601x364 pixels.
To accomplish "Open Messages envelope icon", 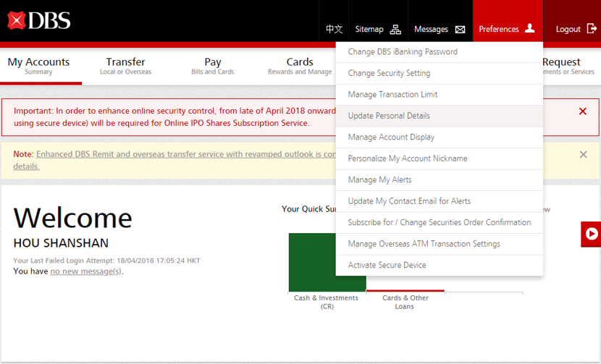I will [x=460, y=30].
